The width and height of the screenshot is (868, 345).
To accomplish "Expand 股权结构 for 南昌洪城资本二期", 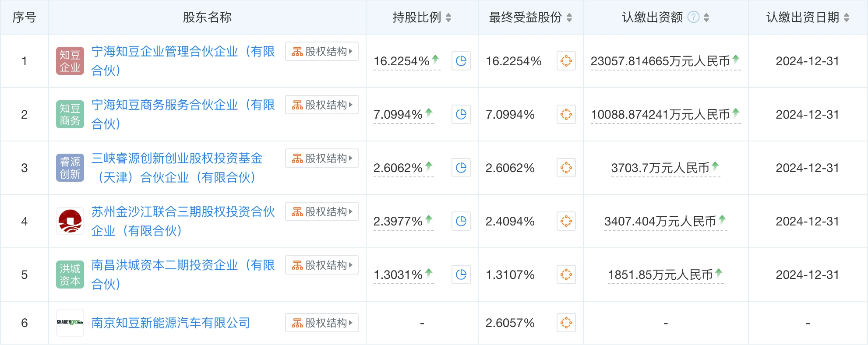I will tap(322, 265).
